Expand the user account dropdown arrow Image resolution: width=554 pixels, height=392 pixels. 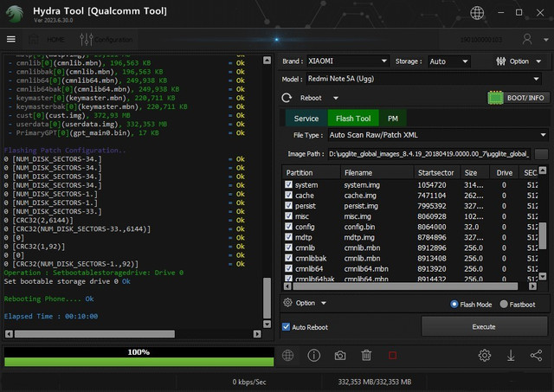546,40
